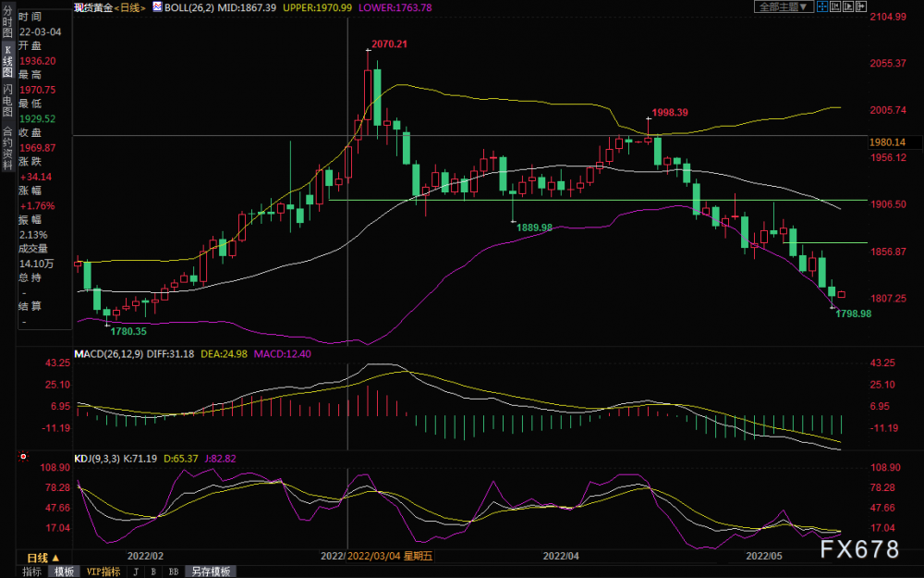This screenshot has height=578, width=924.
Task: Click the KDJ(9,3,3) indicator label
Action: [98, 459]
